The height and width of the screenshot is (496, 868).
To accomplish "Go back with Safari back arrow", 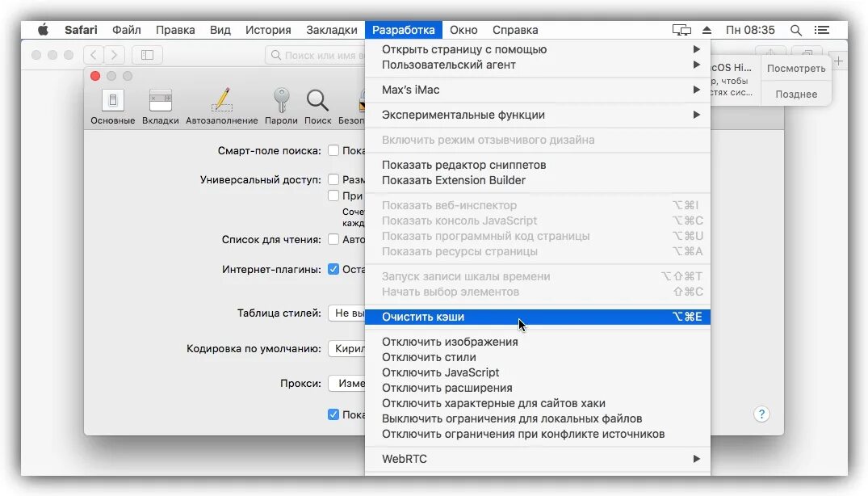I will coord(94,55).
